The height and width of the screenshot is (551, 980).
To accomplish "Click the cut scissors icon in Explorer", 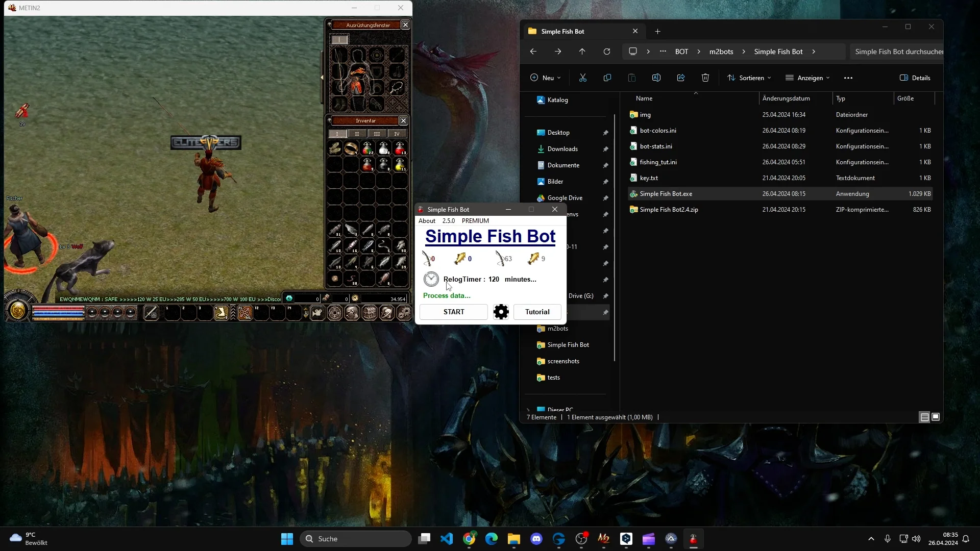I will [582, 78].
